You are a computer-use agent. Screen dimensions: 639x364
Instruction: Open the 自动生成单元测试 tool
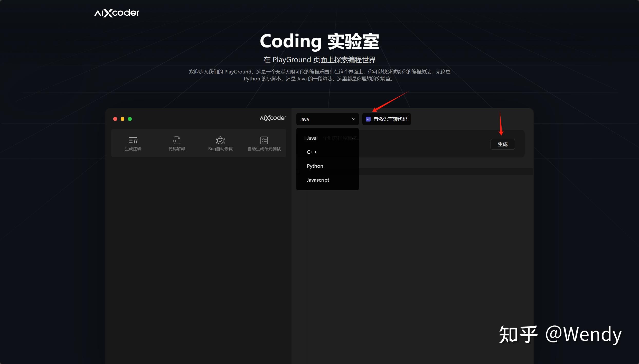tap(264, 143)
